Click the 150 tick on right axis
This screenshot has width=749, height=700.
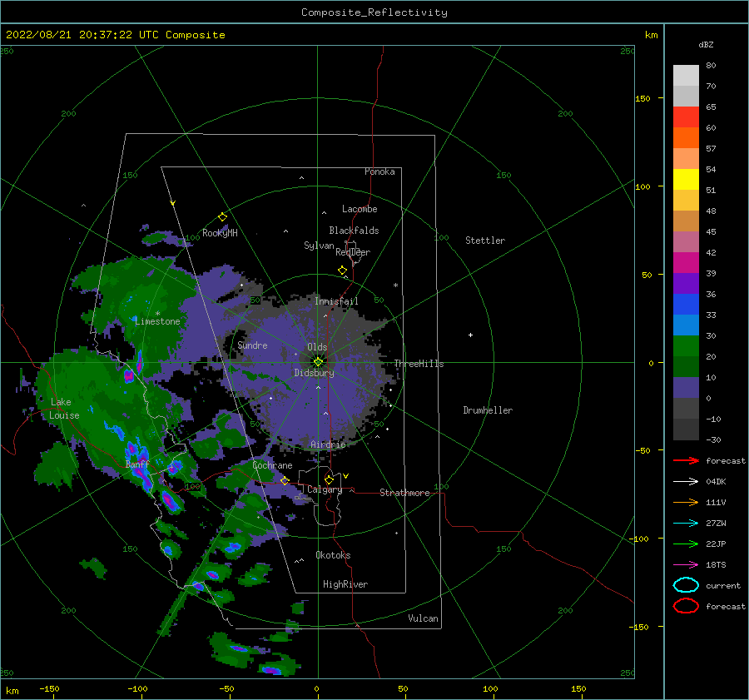pos(642,98)
